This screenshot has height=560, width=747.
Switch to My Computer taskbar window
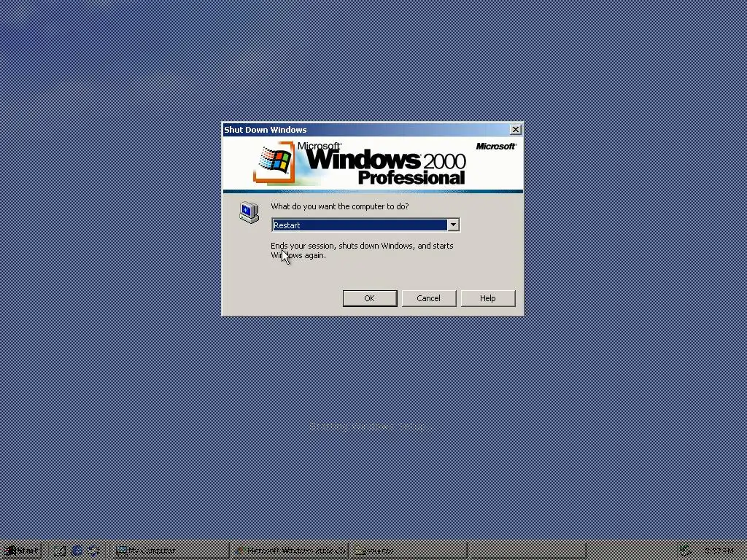(171, 551)
